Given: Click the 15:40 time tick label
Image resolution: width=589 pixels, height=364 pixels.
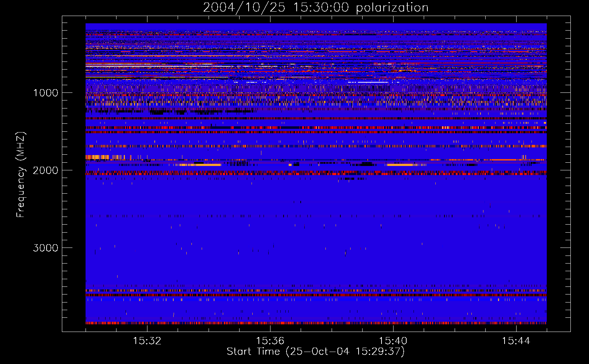Looking at the screenshot, I should click(393, 341).
